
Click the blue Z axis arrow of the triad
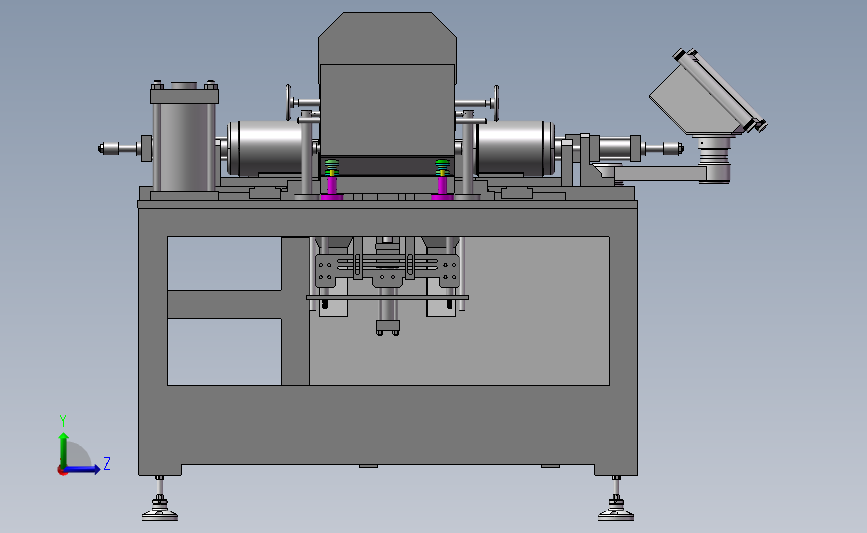point(83,469)
